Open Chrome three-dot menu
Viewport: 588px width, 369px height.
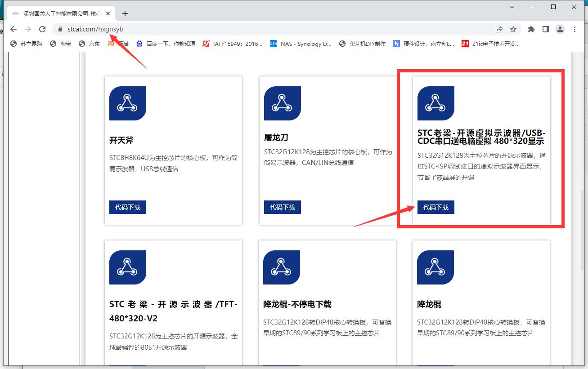(575, 29)
